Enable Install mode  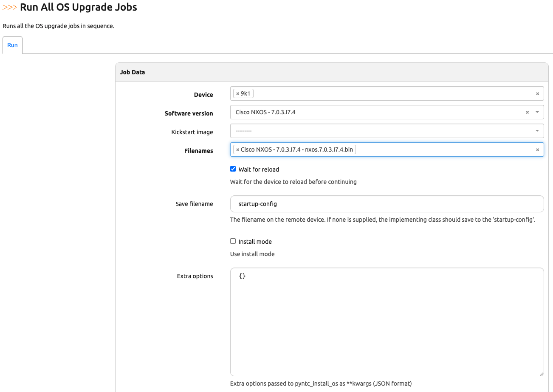click(x=233, y=240)
